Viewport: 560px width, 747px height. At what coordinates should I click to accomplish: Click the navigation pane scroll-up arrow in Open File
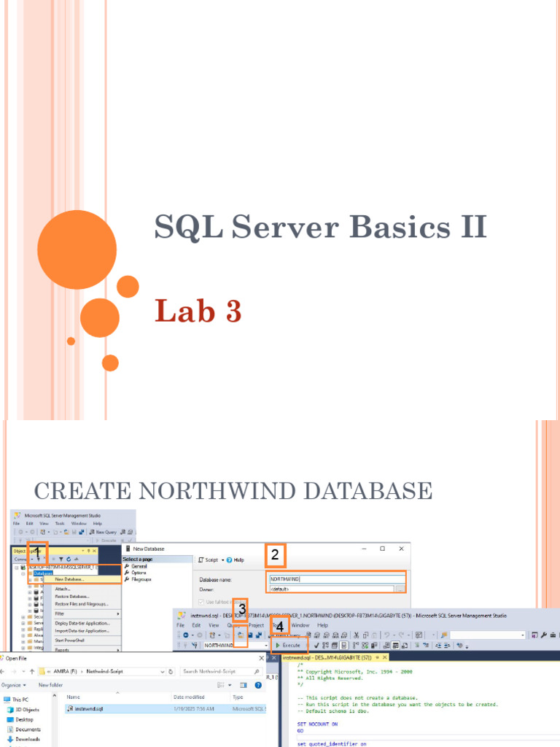click(54, 697)
